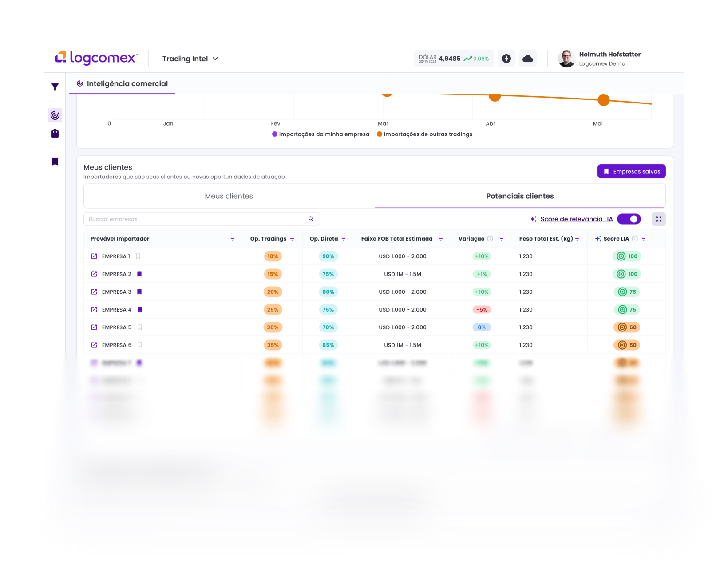This screenshot has height=568, width=728.
Task: Open the Trading Intel dropdown
Action: click(190, 59)
